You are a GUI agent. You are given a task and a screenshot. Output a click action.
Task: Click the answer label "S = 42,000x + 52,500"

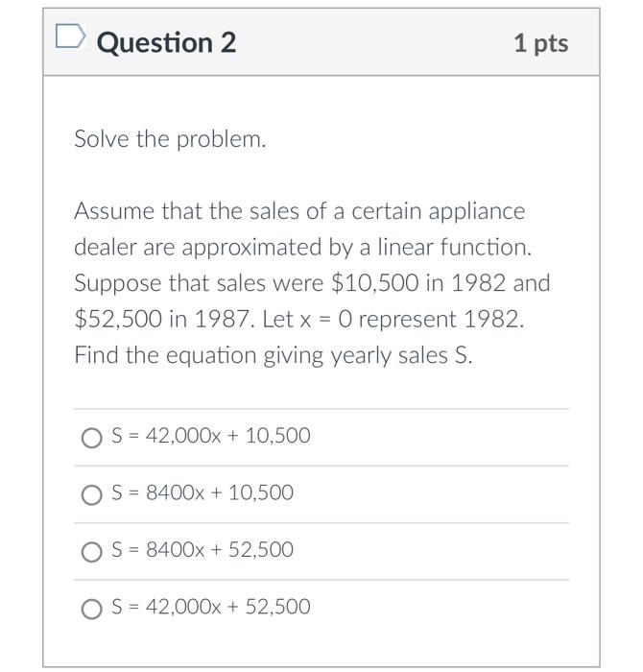[x=211, y=607]
